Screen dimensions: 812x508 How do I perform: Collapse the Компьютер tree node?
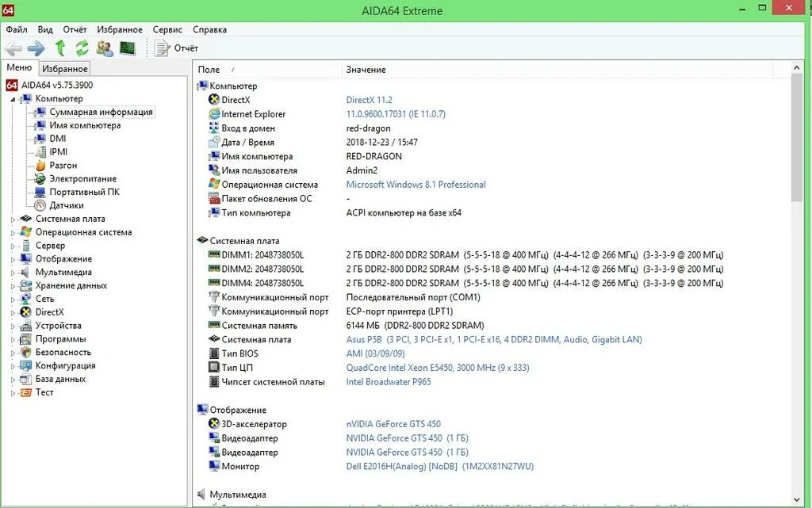pyautogui.click(x=13, y=99)
